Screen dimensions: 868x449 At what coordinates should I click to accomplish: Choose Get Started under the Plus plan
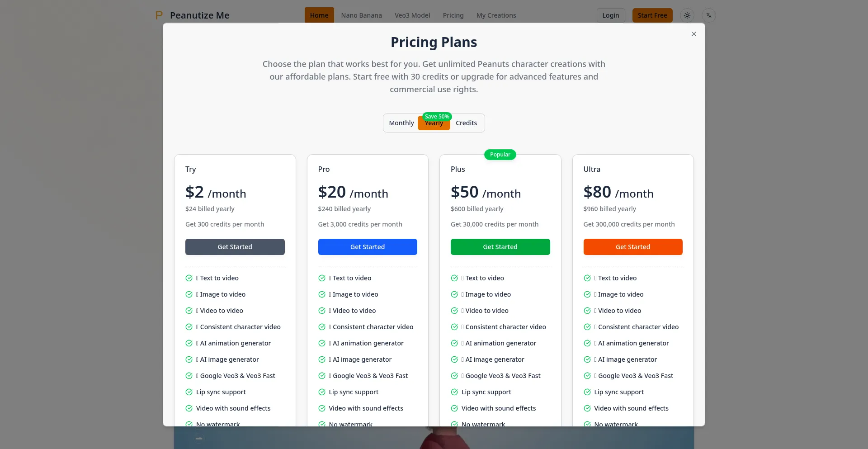click(x=500, y=247)
